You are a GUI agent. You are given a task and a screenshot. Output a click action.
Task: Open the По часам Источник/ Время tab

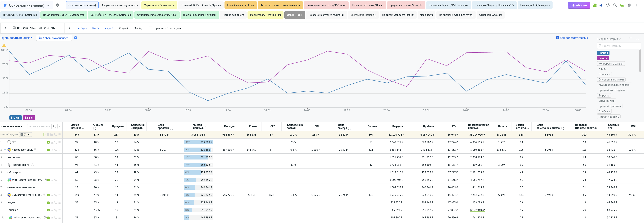coord(368,5)
